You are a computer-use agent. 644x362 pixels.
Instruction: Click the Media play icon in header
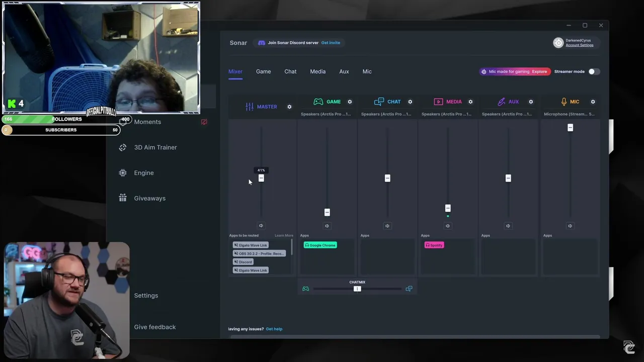click(x=438, y=102)
